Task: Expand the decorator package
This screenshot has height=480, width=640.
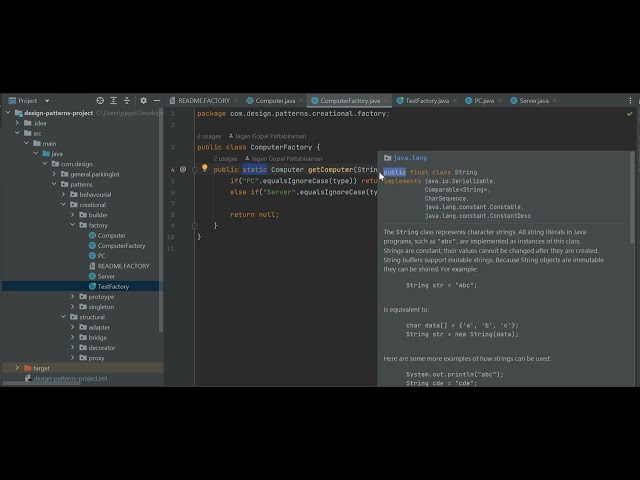Action: pos(73,347)
